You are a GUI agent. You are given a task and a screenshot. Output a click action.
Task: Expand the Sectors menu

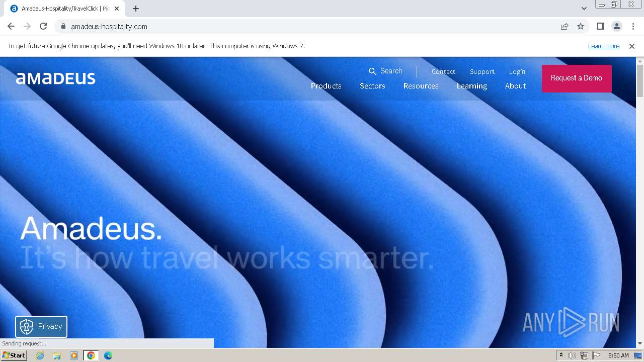point(372,86)
